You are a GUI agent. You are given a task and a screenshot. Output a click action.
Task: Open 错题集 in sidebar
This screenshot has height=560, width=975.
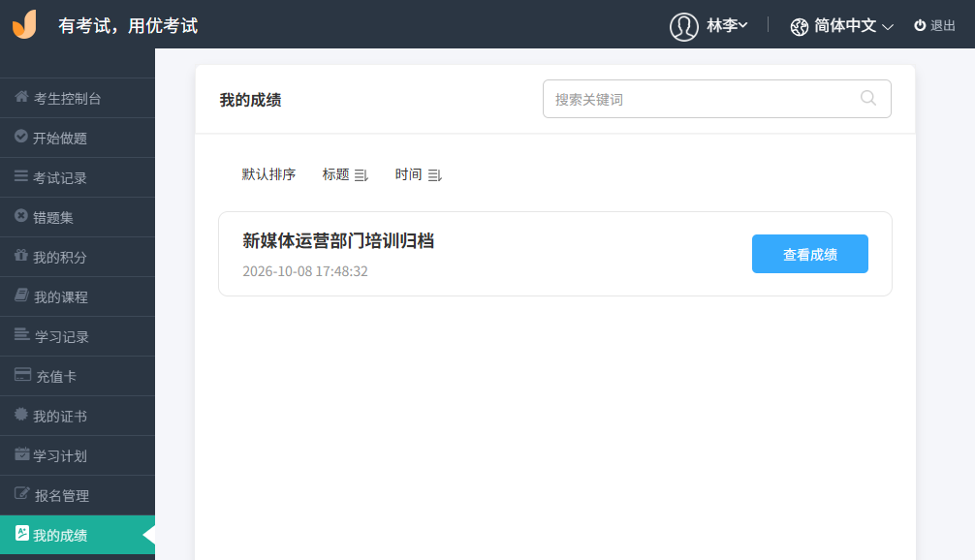pyautogui.click(x=78, y=218)
